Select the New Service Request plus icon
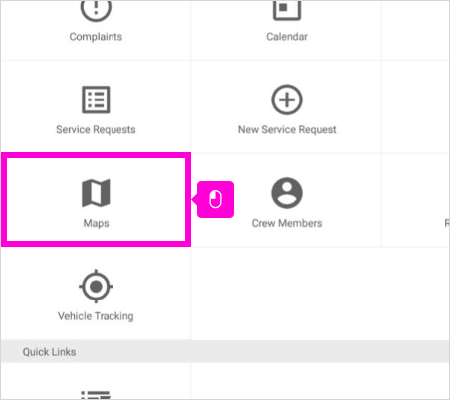 [x=287, y=100]
